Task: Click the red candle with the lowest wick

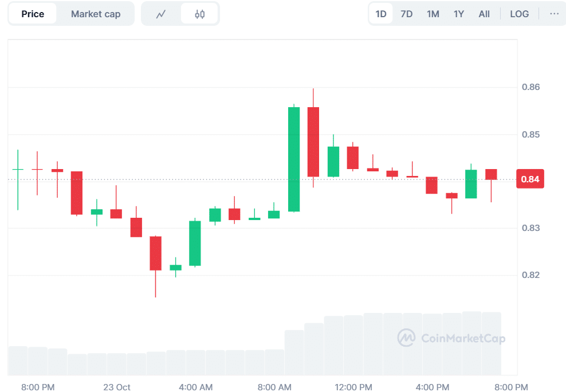Action: [156, 253]
